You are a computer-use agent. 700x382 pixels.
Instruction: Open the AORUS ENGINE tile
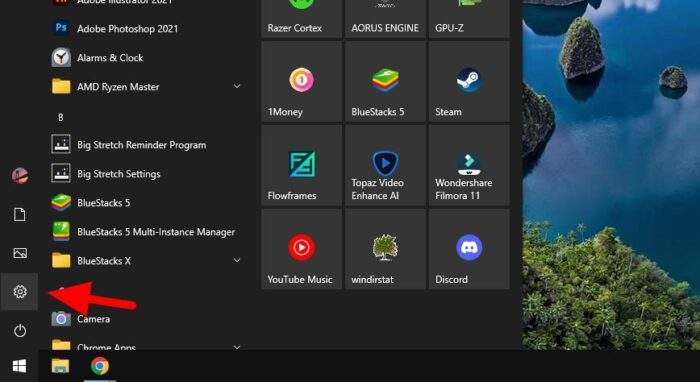tap(385, 19)
